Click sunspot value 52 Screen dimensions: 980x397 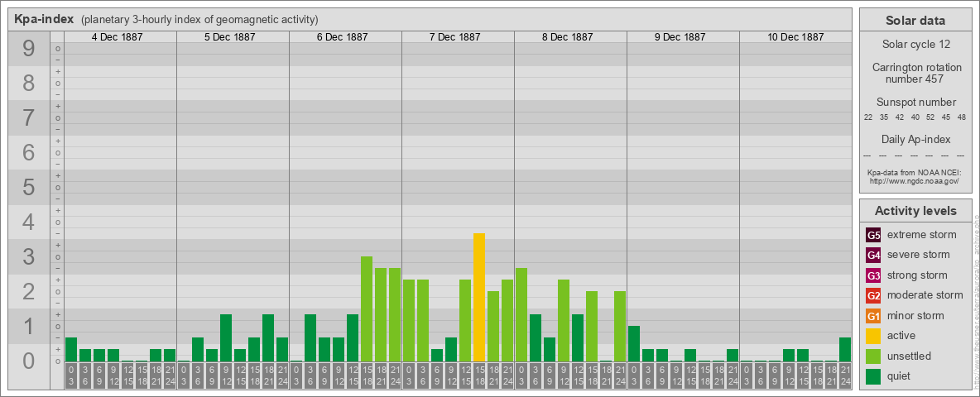pyautogui.click(x=930, y=117)
